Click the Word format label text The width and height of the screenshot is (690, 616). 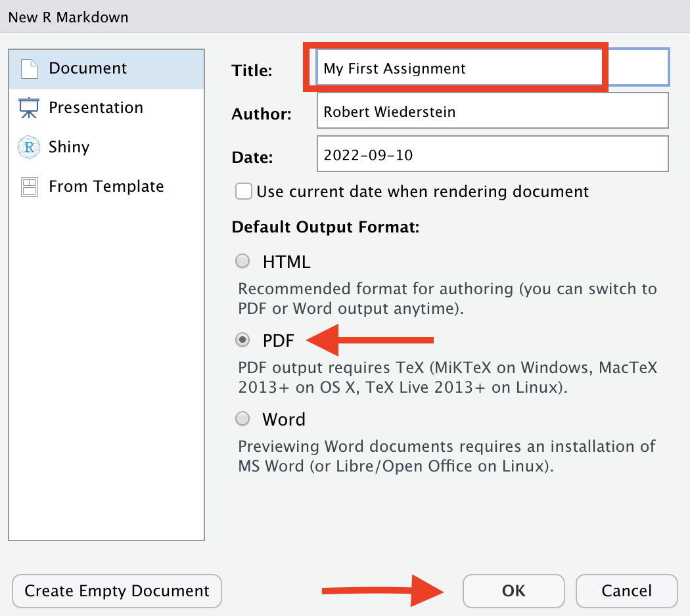284,419
